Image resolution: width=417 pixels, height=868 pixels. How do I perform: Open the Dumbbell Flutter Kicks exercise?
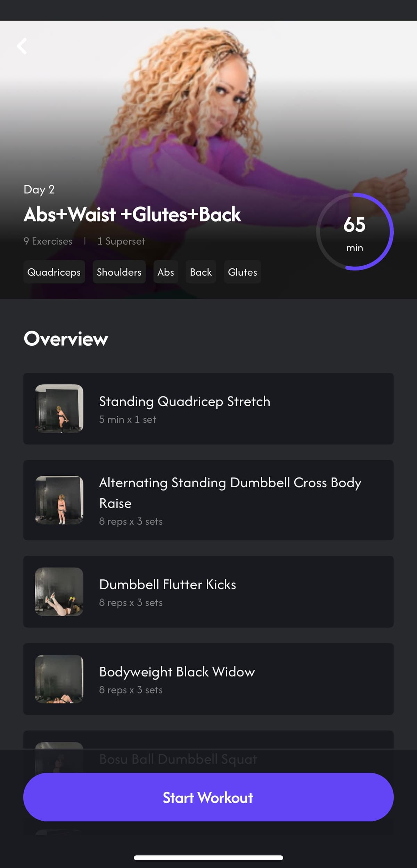click(208, 592)
